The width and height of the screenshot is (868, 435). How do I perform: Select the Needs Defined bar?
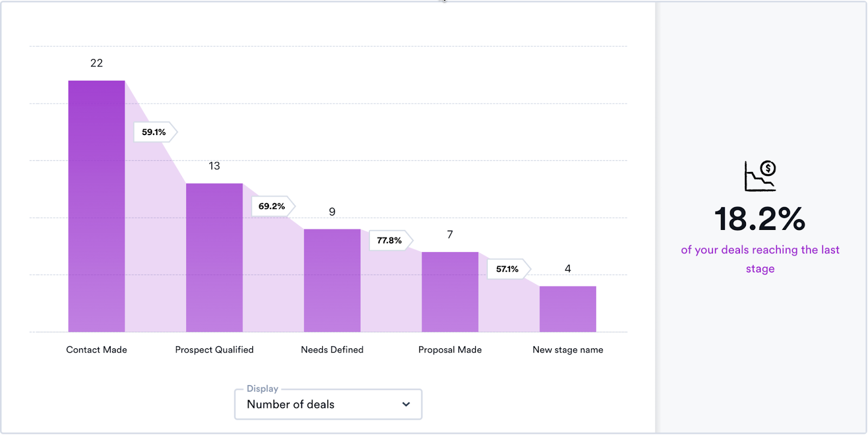(x=332, y=280)
